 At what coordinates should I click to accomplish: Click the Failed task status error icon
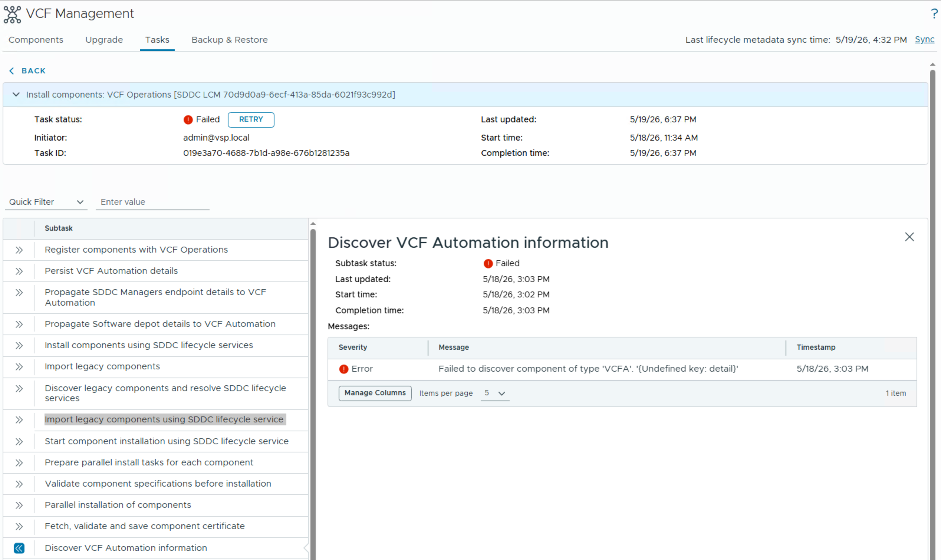pos(188,120)
